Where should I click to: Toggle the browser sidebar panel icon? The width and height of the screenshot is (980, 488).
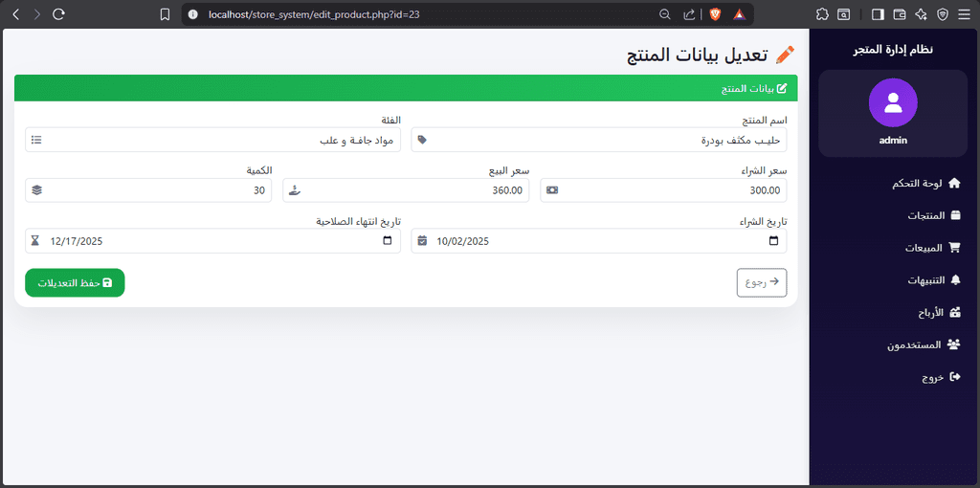[x=878, y=14]
